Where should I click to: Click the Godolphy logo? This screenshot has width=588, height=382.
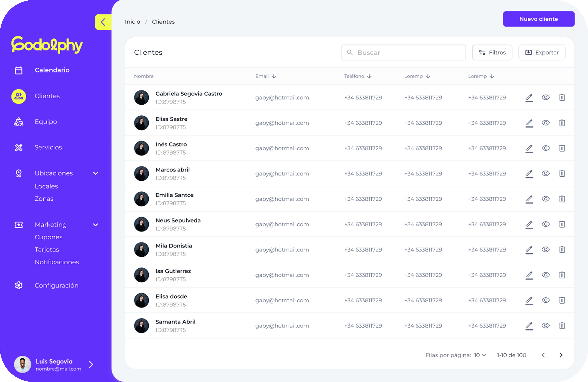pyautogui.click(x=47, y=45)
